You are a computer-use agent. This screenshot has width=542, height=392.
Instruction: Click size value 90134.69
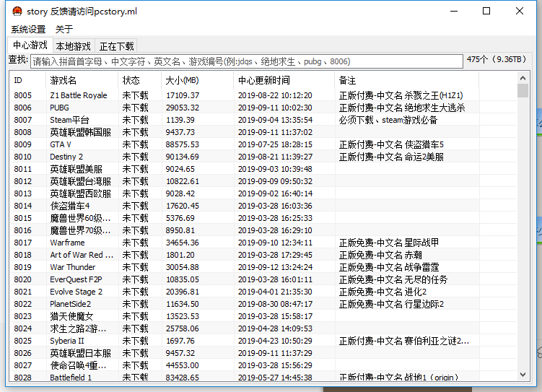(x=182, y=157)
